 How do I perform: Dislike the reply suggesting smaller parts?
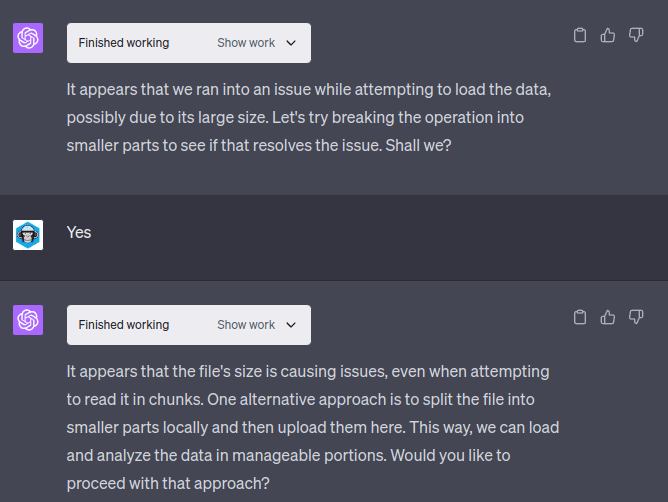click(x=635, y=36)
